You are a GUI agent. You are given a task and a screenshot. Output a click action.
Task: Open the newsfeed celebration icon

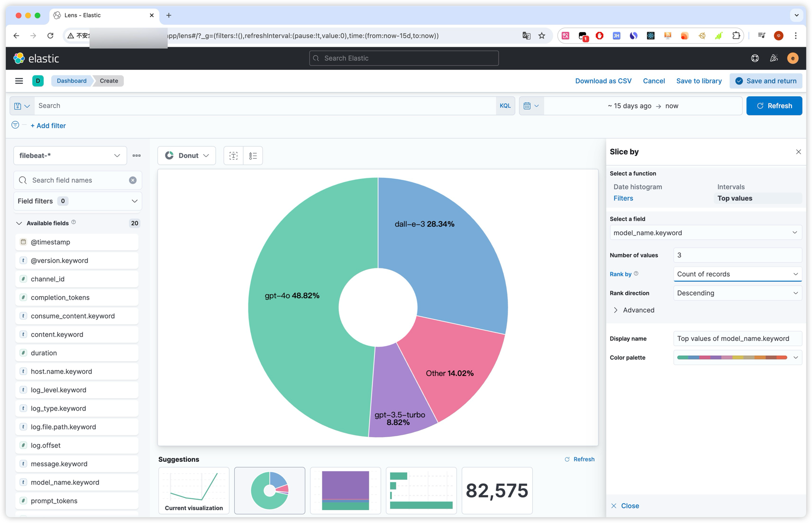tap(774, 58)
